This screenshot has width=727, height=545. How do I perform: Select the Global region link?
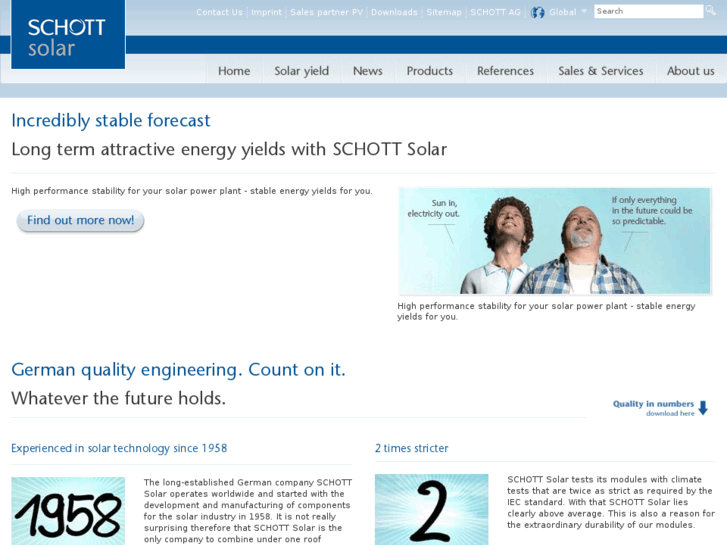coord(563,12)
